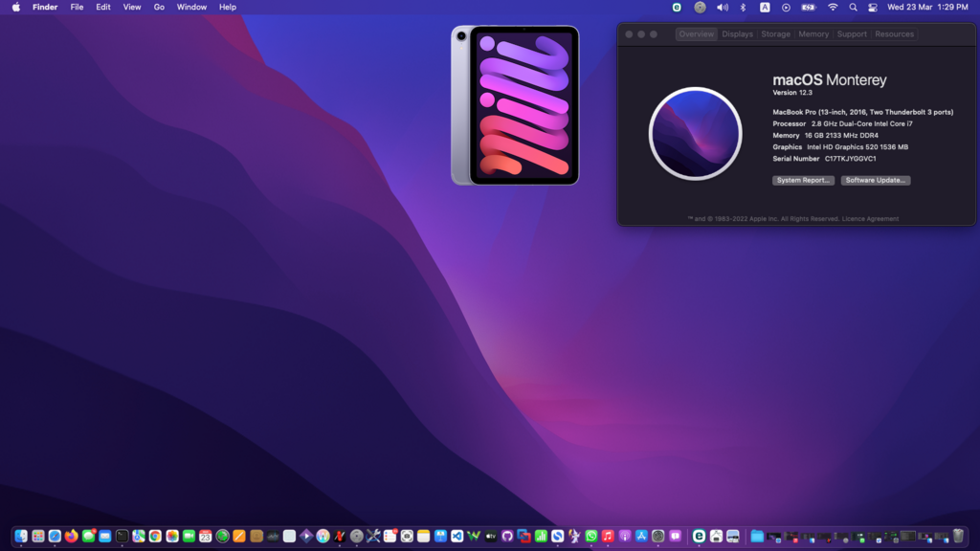
Task: Open Trash in the Dock
Action: point(958,536)
